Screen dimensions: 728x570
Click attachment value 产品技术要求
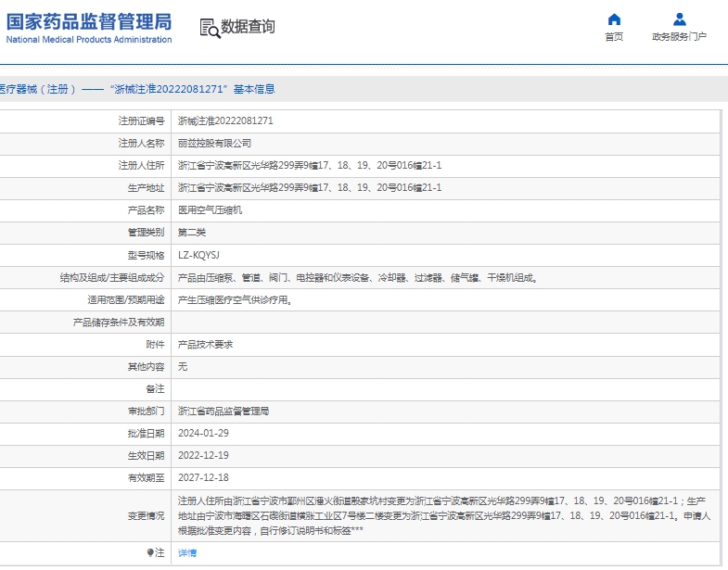(x=205, y=345)
